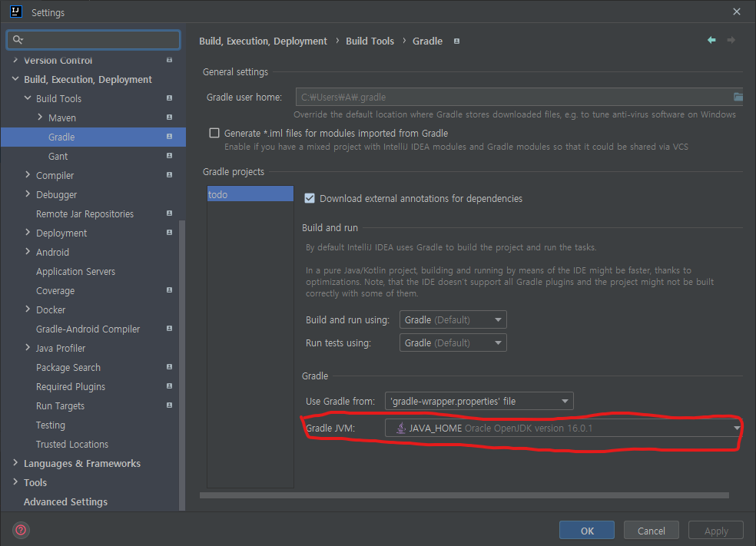Close the Settings dialog
Viewport: 756px width, 546px height.
pyautogui.click(x=736, y=12)
